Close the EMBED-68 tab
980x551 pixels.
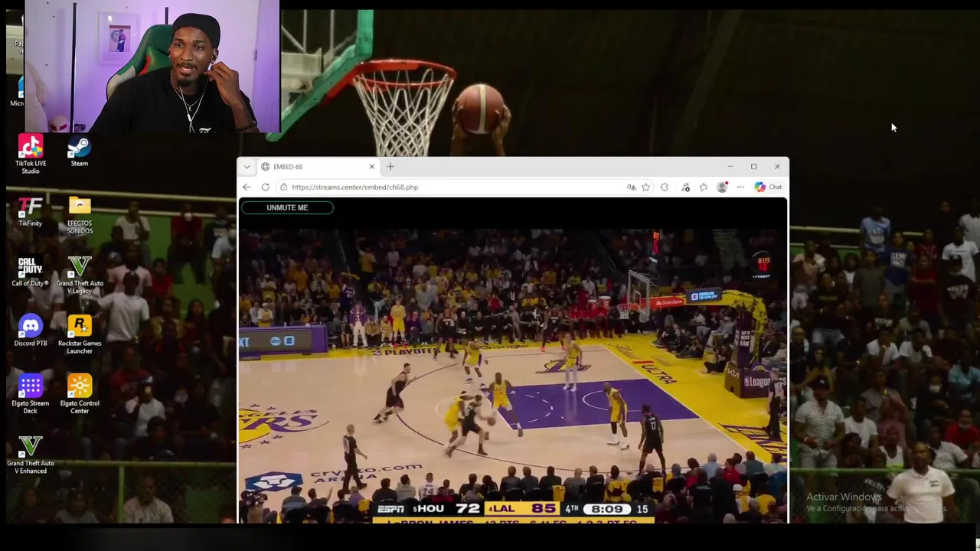(372, 166)
